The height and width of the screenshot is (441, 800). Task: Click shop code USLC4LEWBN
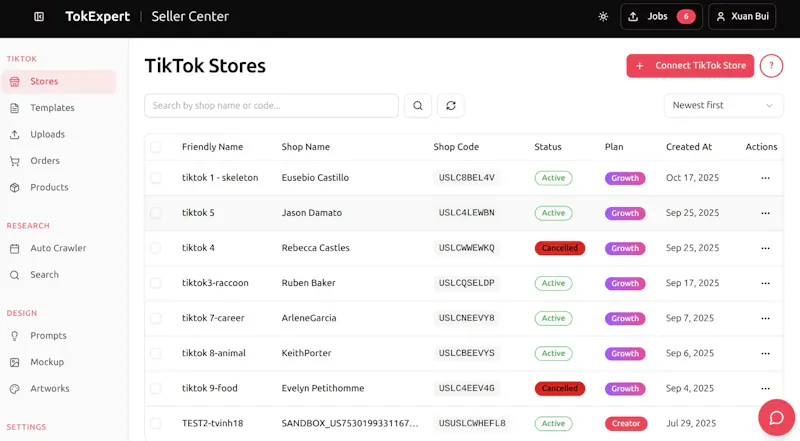coord(466,213)
